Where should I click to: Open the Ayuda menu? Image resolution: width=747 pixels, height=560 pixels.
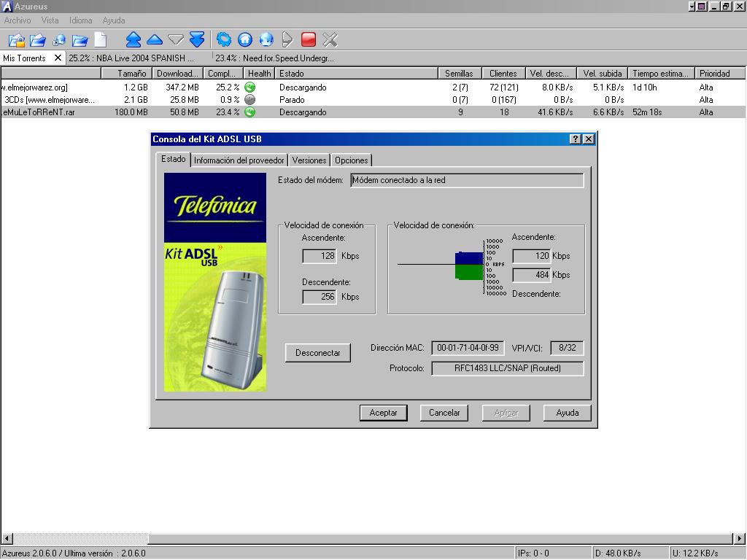point(113,20)
